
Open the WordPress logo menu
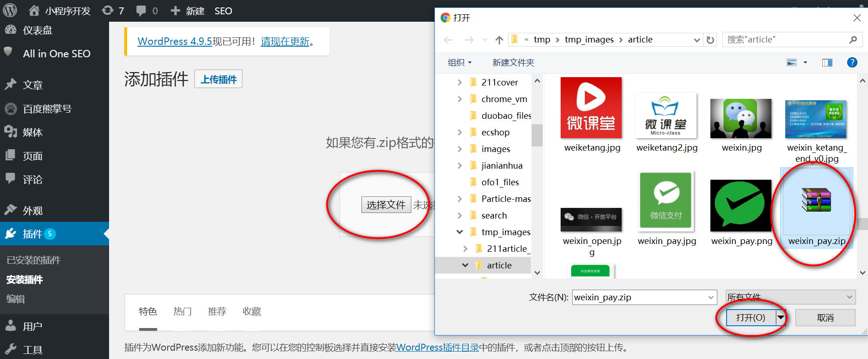tap(10, 10)
